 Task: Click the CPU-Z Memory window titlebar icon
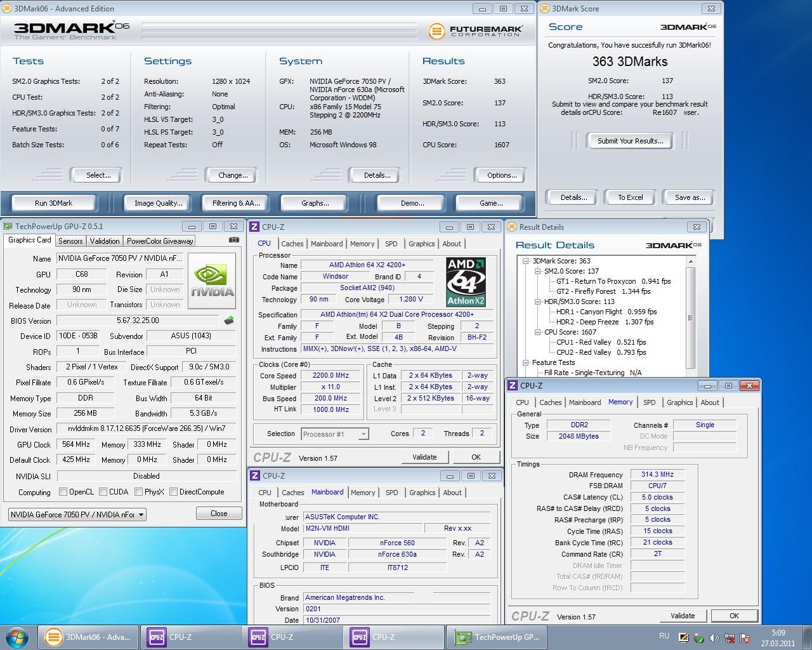tap(513, 385)
